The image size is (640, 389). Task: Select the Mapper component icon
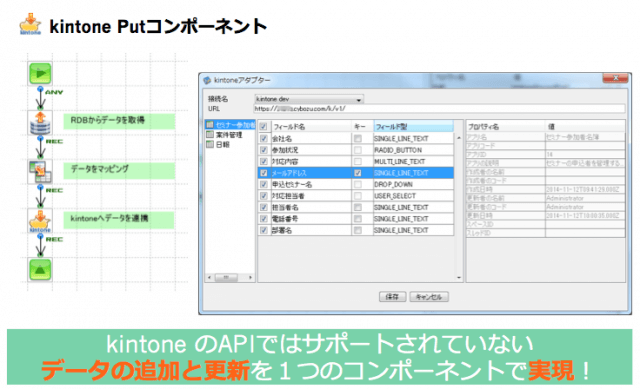tap(40, 171)
